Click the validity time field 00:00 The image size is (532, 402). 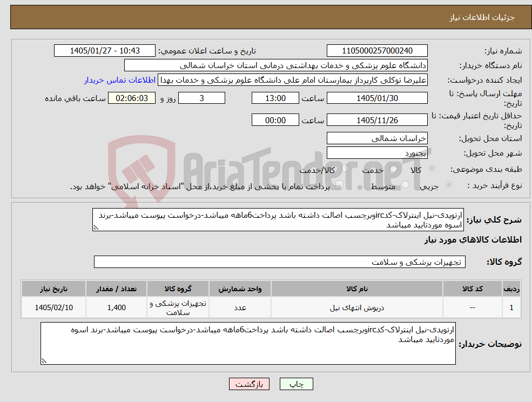pyautogui.click(x=275, y=120)
